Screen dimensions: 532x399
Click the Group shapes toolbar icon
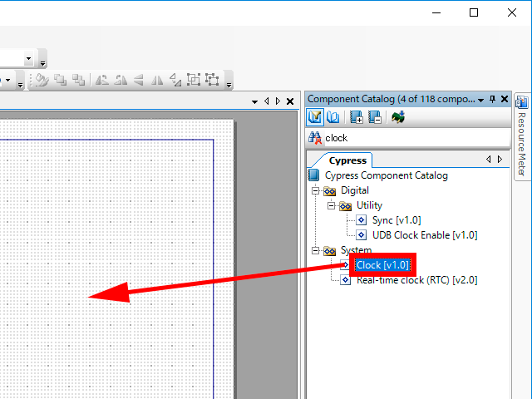tap(194, 80)
